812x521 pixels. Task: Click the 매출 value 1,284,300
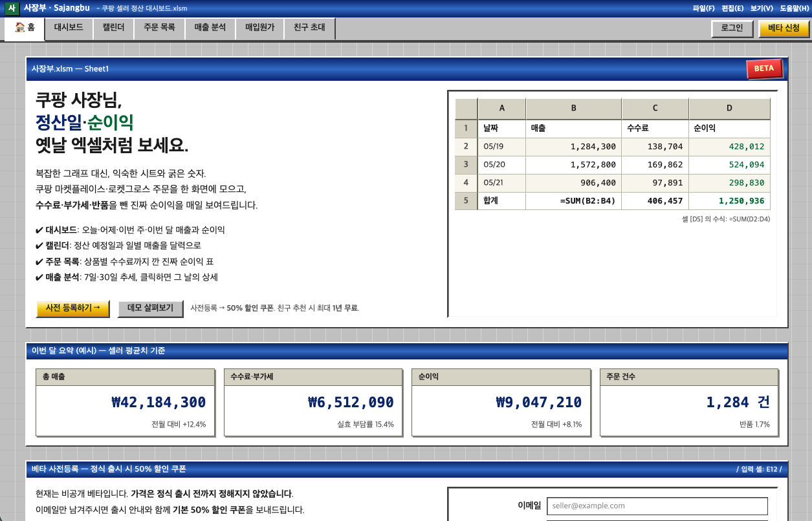point(574,147)
